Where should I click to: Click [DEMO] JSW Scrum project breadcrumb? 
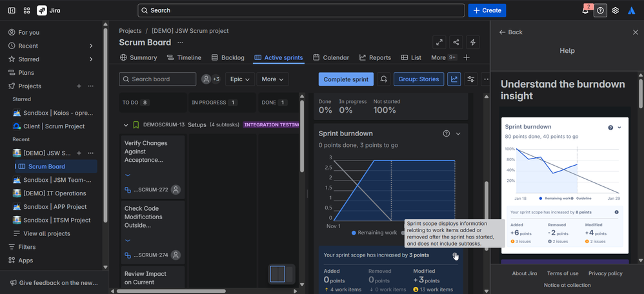click(190, 31)
